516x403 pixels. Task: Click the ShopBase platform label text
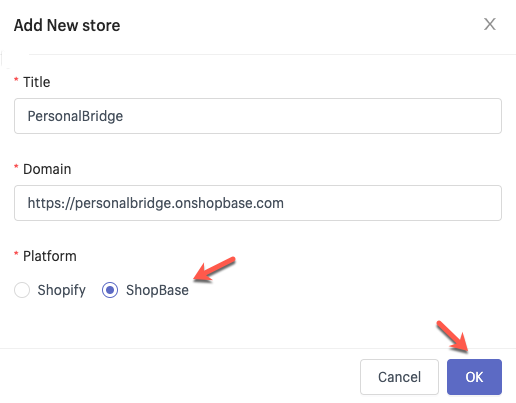[x=157, y=290]
